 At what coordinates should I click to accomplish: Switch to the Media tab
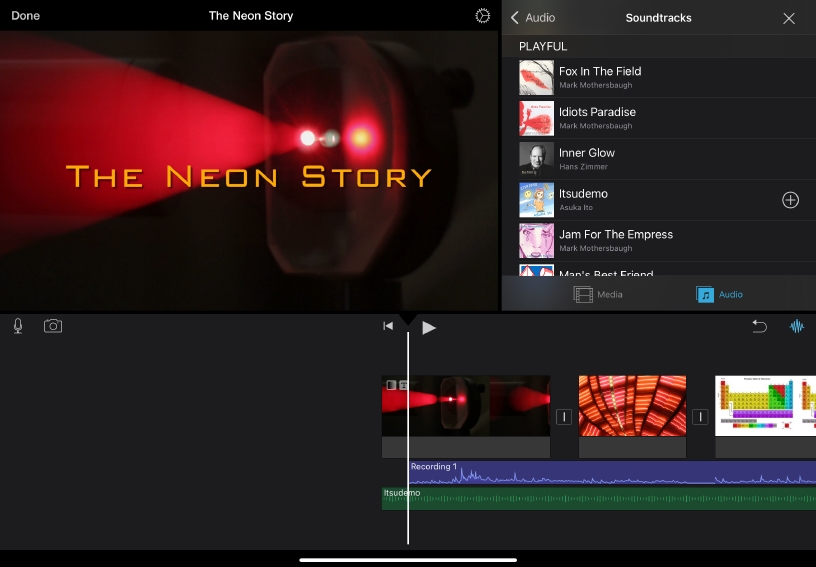click(x=598, y=294)
